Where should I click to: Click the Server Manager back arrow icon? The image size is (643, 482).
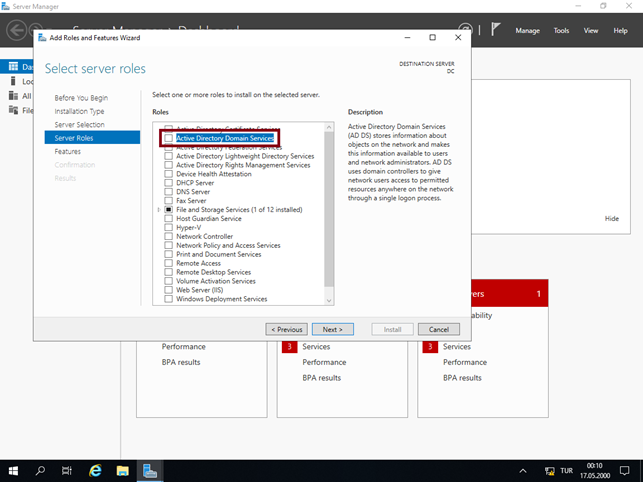coord(16,30)
